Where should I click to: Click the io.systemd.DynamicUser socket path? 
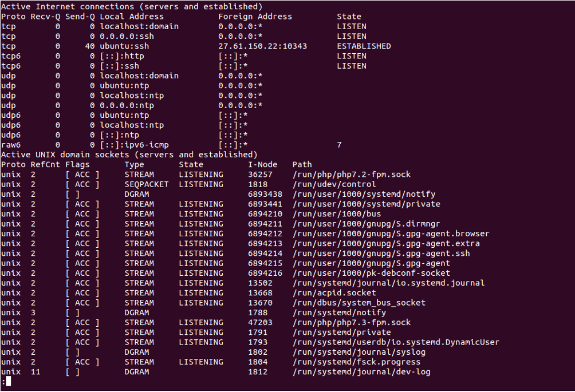396,342
